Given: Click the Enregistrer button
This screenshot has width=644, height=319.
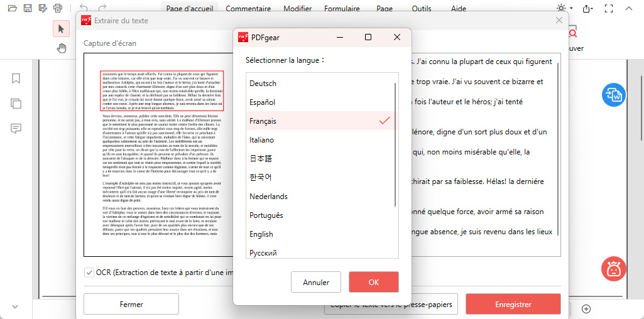Looking at the screenshot, I should point(513,304).
